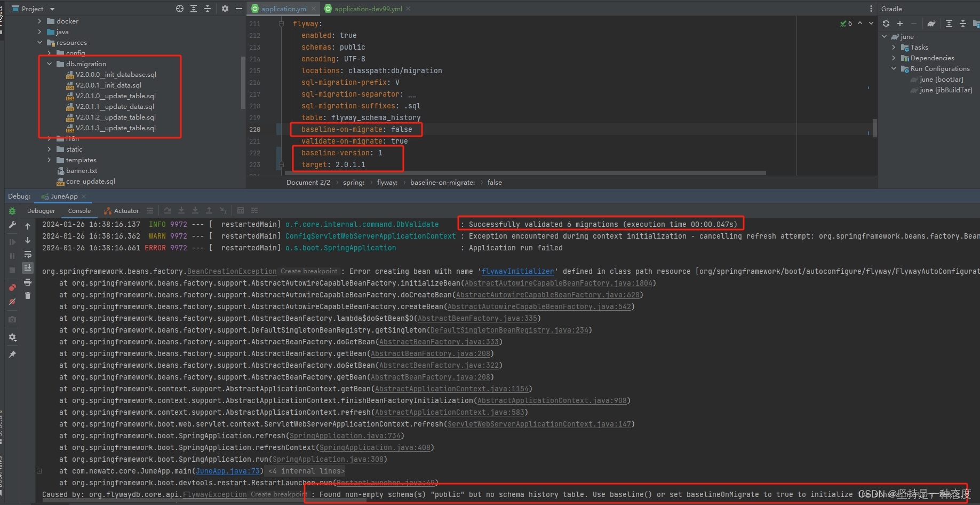
Task: Hide the Project tool window with minus icon
Action: point(239,9)
